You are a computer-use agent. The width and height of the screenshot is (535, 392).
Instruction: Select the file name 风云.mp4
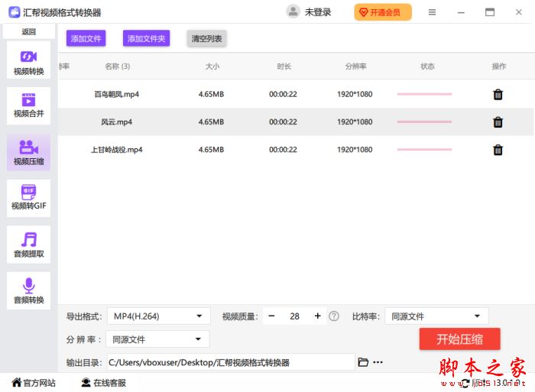pyautogui.click(x=116, y=121)
